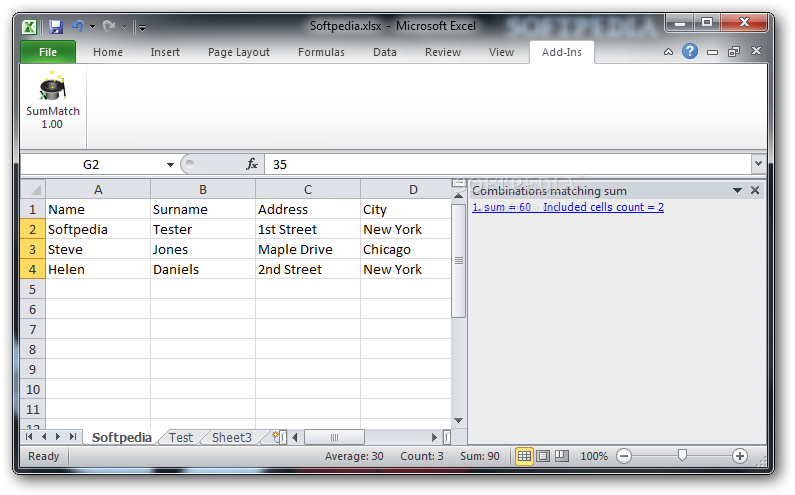Viewport: 795px width, 495px height.
Task: Click the Undo arrow icon
Action: point(78,26)
